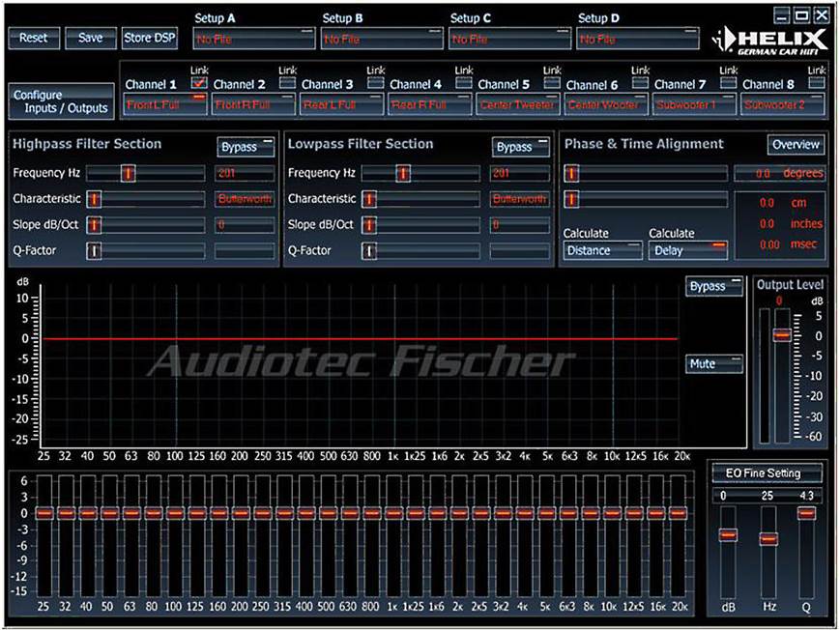Click the Highpass frequency value field 201
Image resolution: width=840 pixels, height=630 pixels.
[245, 173]
